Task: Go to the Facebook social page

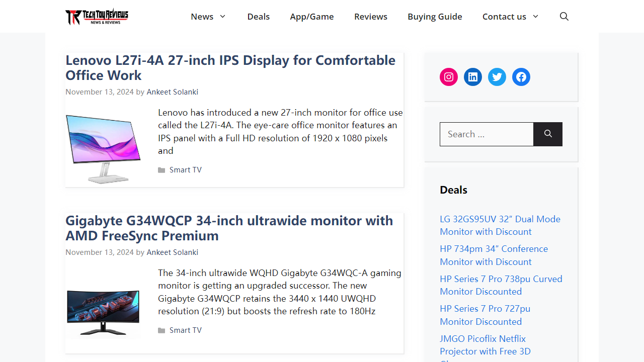Action: 521,77
